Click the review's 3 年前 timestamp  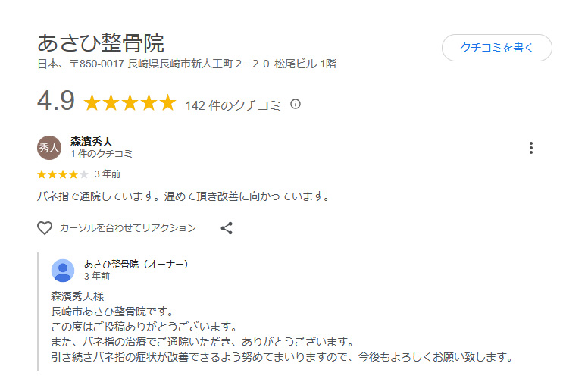point(108,174)
